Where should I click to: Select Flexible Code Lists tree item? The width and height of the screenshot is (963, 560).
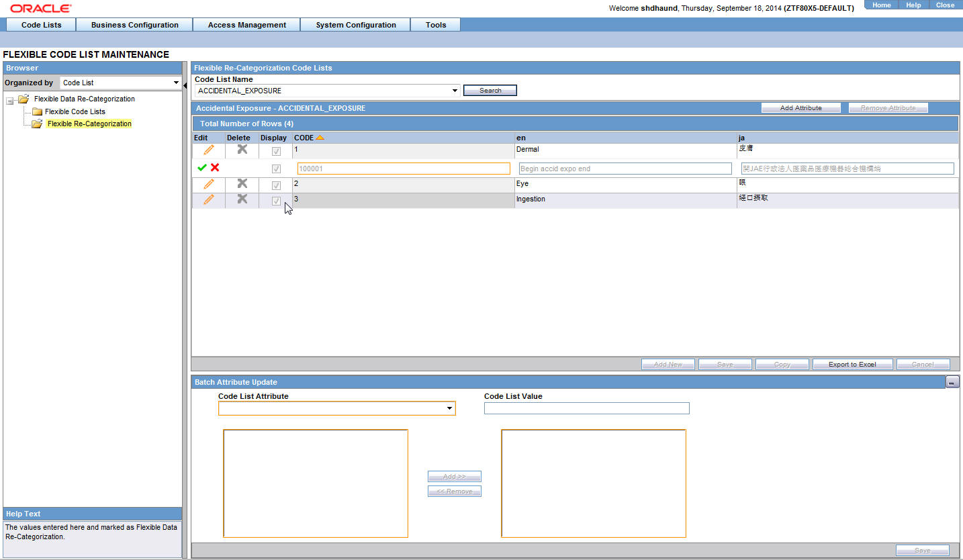point(75,111)
